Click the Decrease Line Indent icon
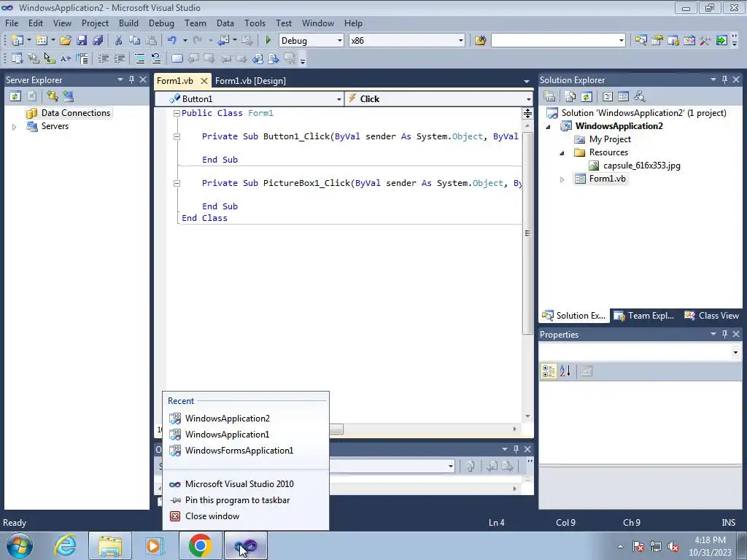The height and width of the screenshot is (560, 747). click(103, 58)
